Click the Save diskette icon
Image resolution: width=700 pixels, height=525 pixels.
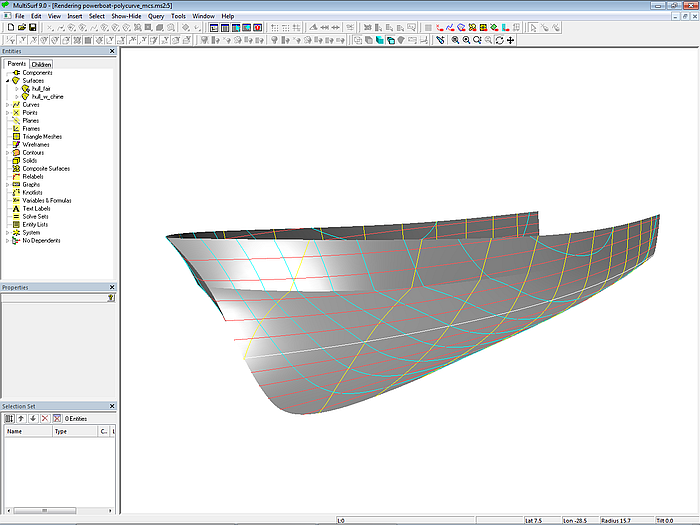pos(32,28)
